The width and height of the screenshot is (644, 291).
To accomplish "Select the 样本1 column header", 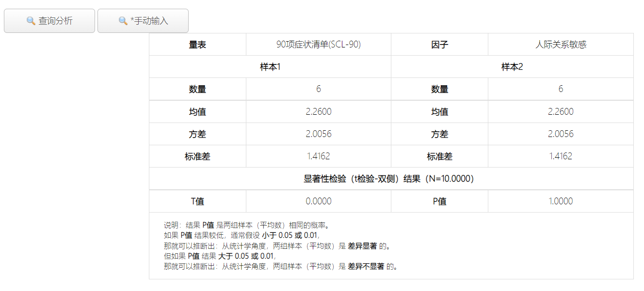I will point(270,67).
